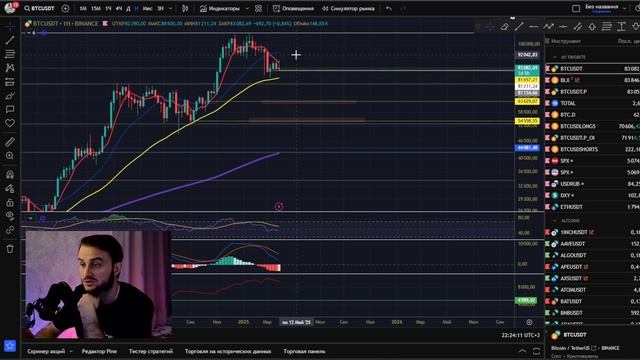Image resolution: width=640 pixels, height=360 pixels.
Task: Select the 1Ч hourly timeframe
Action: pos(108,8)
